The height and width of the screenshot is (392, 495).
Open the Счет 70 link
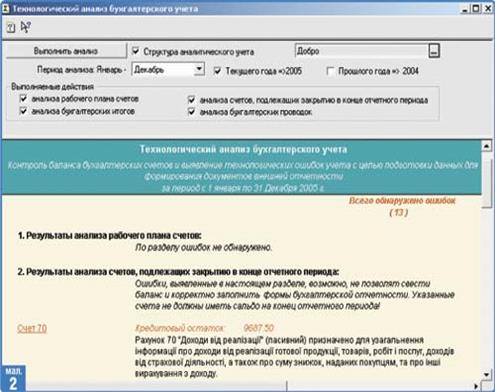(x=32, y=328)
